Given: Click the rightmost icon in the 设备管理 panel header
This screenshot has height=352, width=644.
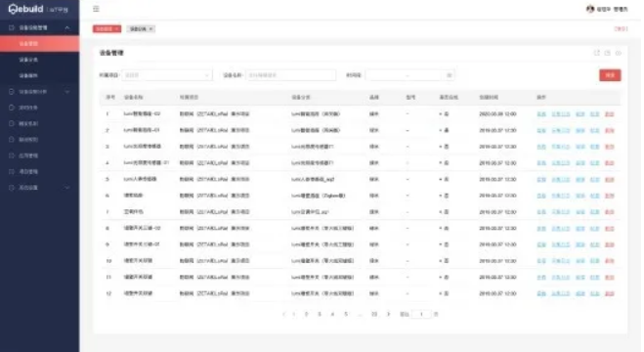Looking at the screenshot, I should click(x=619, y=53).
